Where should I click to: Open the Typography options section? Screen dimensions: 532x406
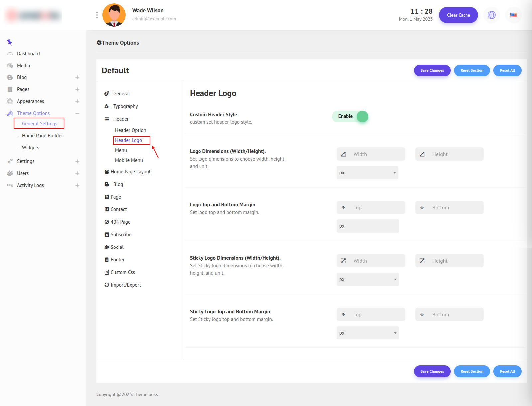pos(125,106)
